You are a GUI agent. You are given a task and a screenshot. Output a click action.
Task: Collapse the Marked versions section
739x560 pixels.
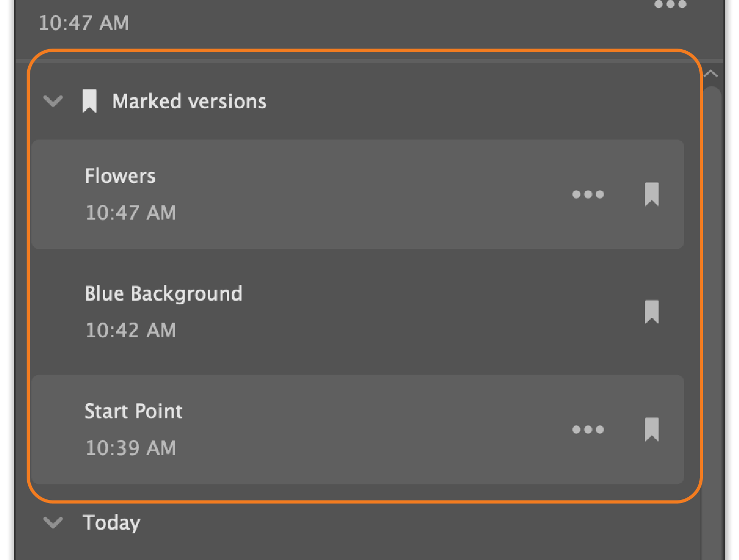[x=53, y=101]
